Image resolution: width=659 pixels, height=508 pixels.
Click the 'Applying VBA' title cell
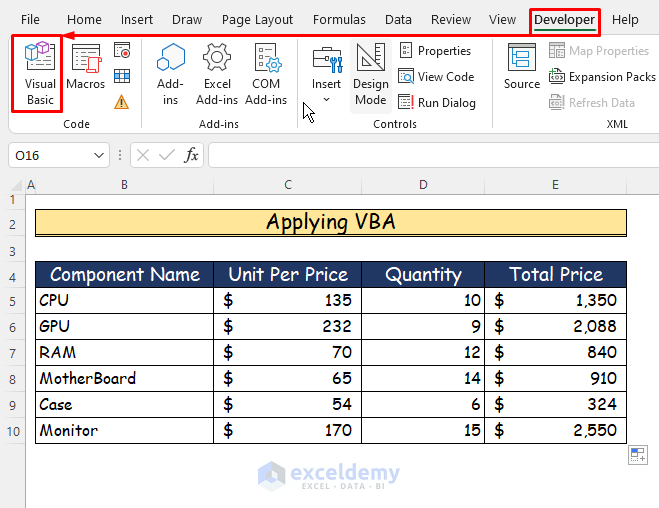click(331, 223)
